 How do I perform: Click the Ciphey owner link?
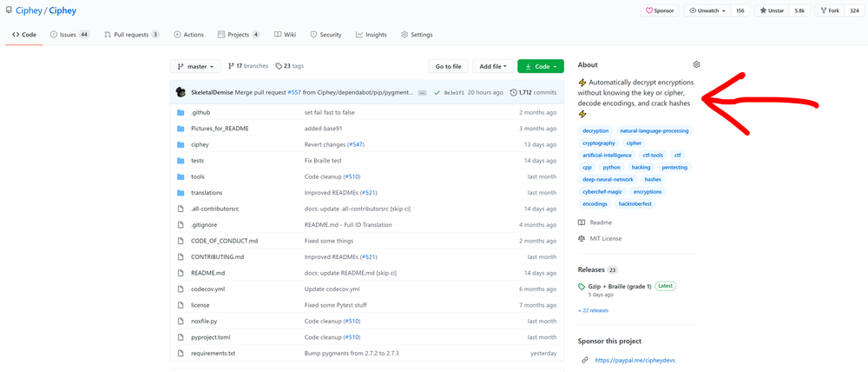29,10
